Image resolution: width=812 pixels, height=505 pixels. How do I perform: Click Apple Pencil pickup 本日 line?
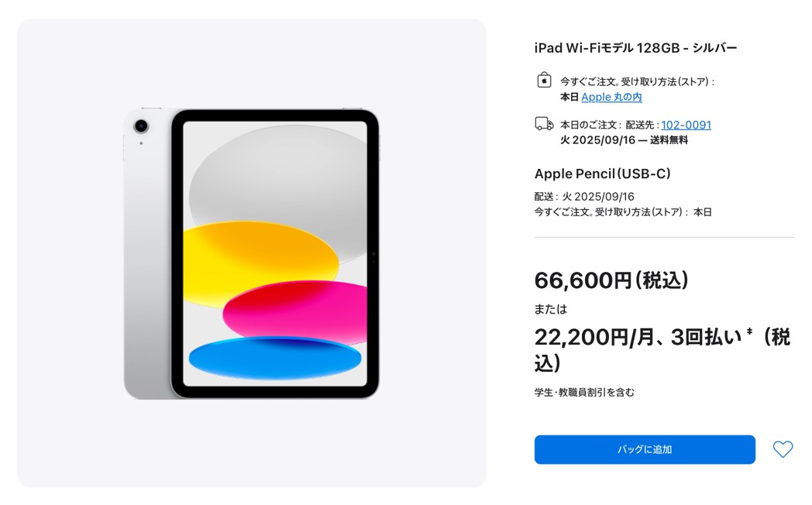[x=623, y=212]
